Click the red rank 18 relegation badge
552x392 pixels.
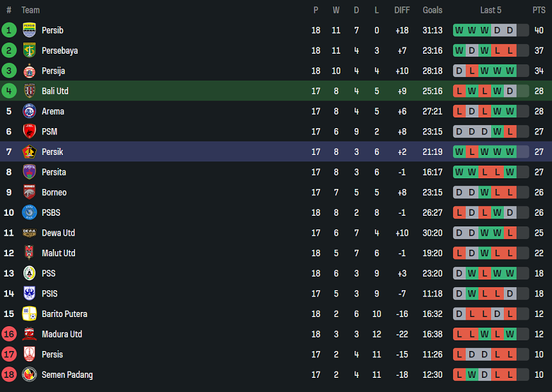[x=9, y=375]
